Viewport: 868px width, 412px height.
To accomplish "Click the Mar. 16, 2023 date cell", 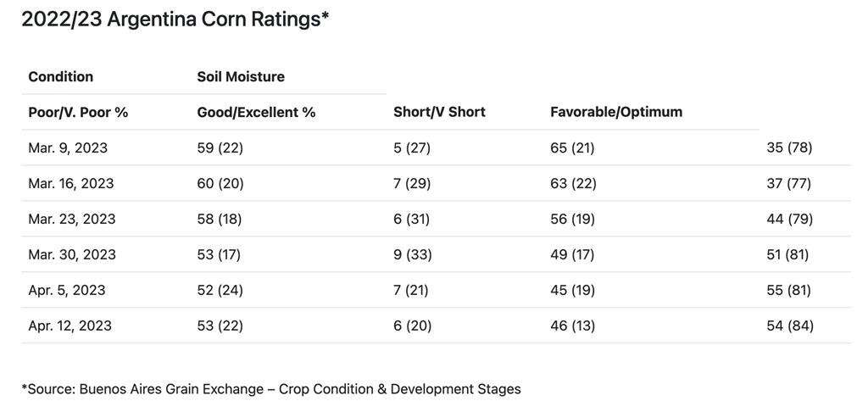I will click(71, 183).
